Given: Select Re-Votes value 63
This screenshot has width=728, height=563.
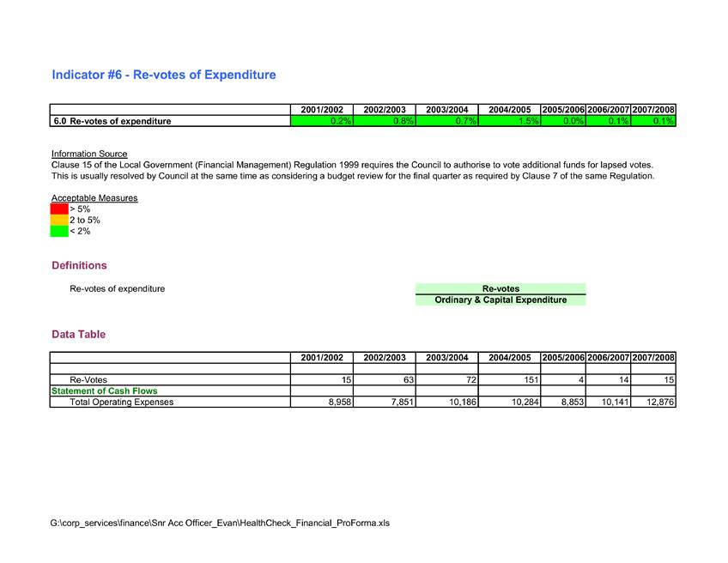Looking at the screenshot, I should tap(385, 379).
